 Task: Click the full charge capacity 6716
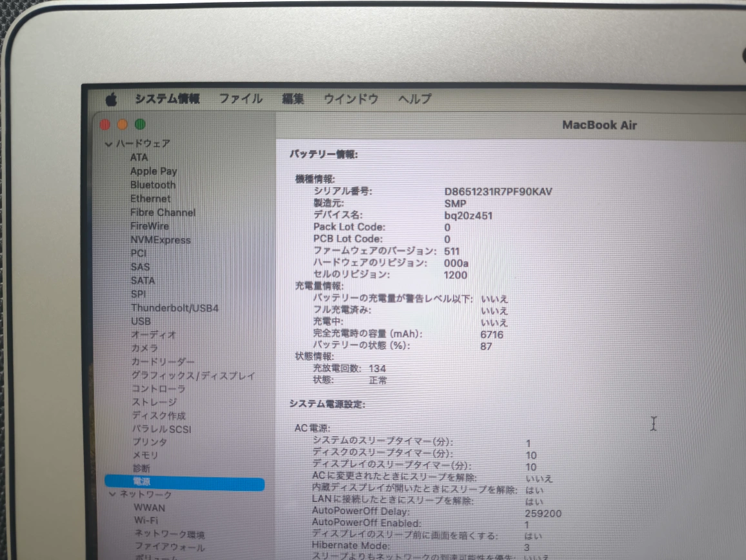pos(492,334)
